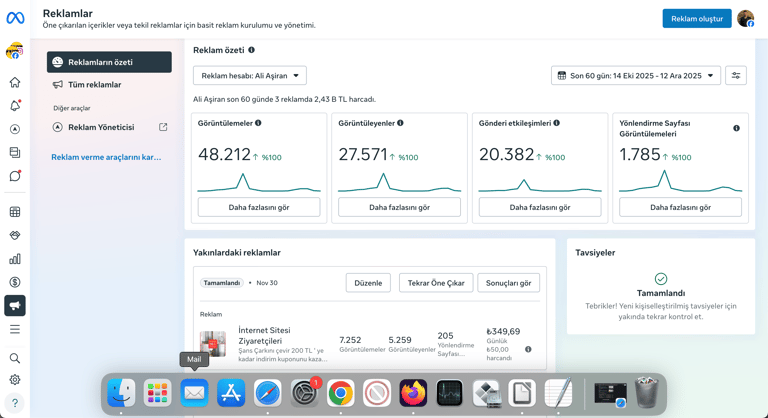Open search magnifier icon in sidebar
The height and width of the screenshot is (418, 768).
[x=15, y=358]
